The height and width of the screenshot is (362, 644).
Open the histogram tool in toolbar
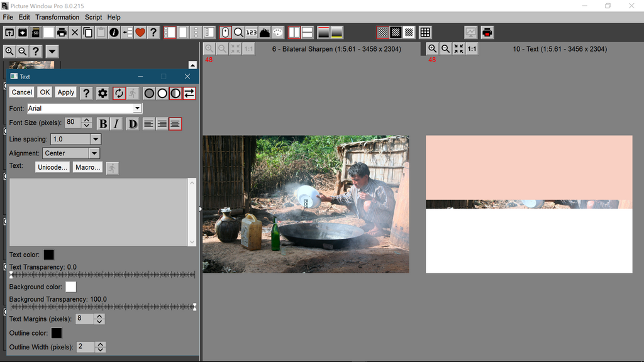(265, 33)
